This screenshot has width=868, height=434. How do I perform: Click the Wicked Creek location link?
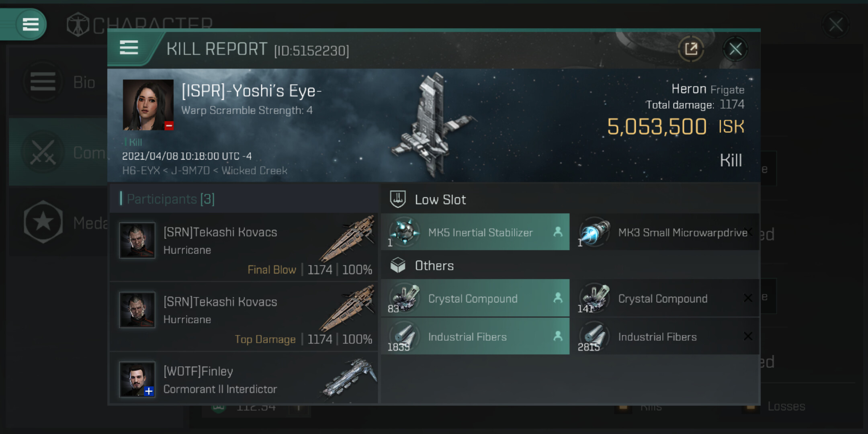tap(254, 171)
